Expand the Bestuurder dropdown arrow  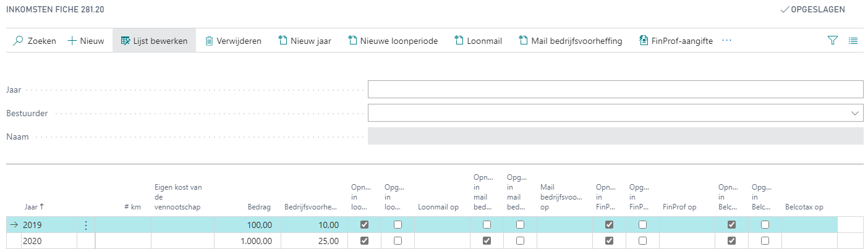click(856, 113)
